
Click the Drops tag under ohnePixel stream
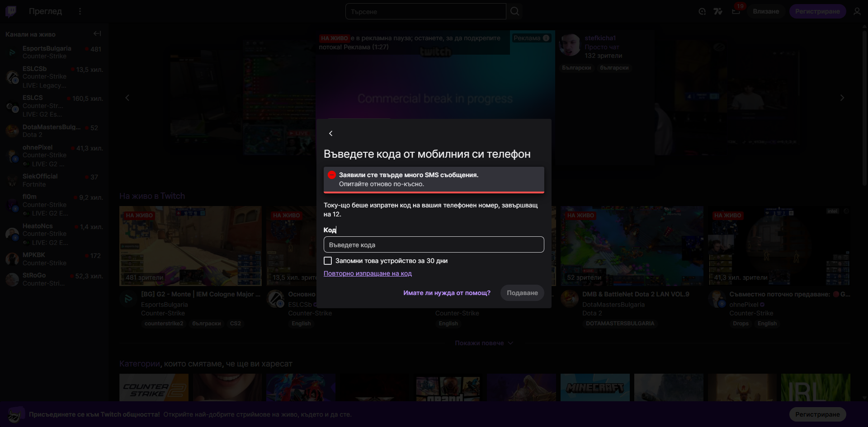[x=741, y=324]
